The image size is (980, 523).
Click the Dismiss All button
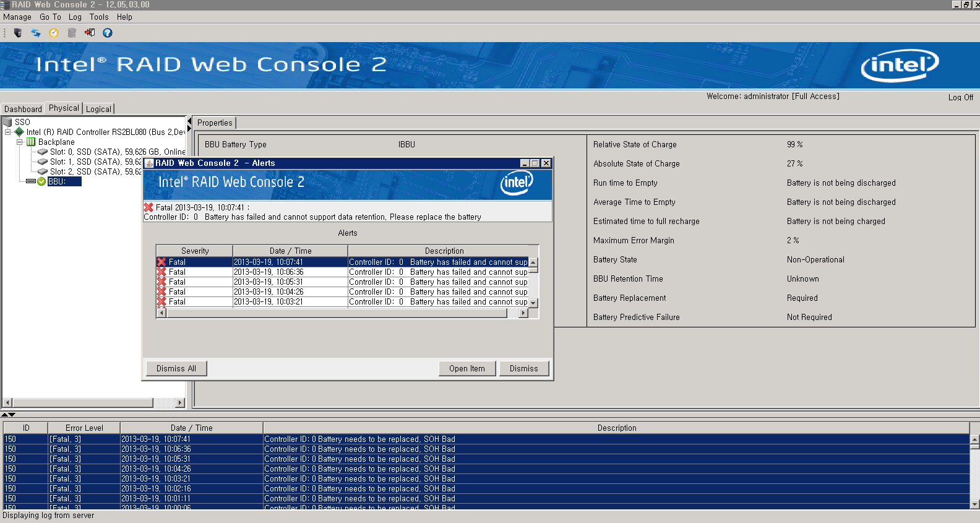click(176, 368)
